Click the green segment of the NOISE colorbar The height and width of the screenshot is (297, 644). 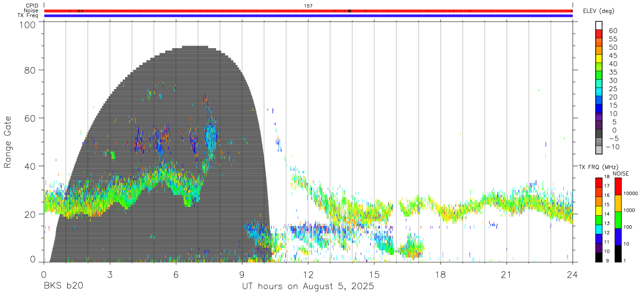tap(618, 219)
